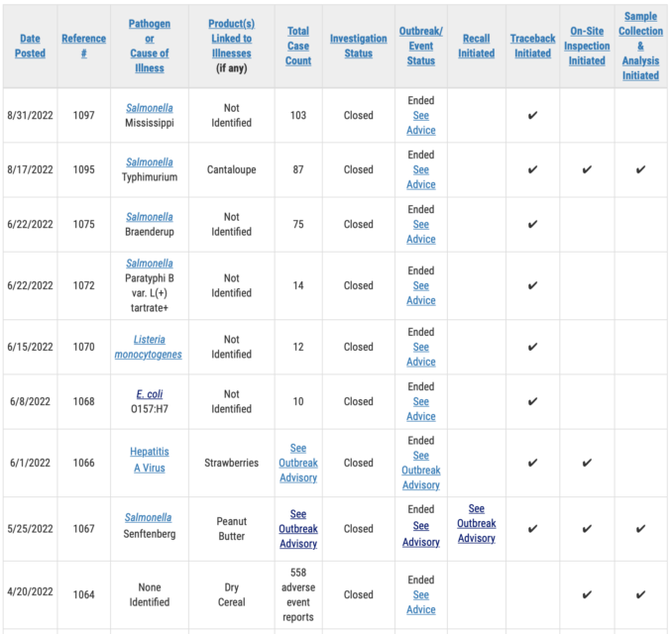Sort by Reference # column header
Viewport: 672px width, 634px height.
coord(83,46)
